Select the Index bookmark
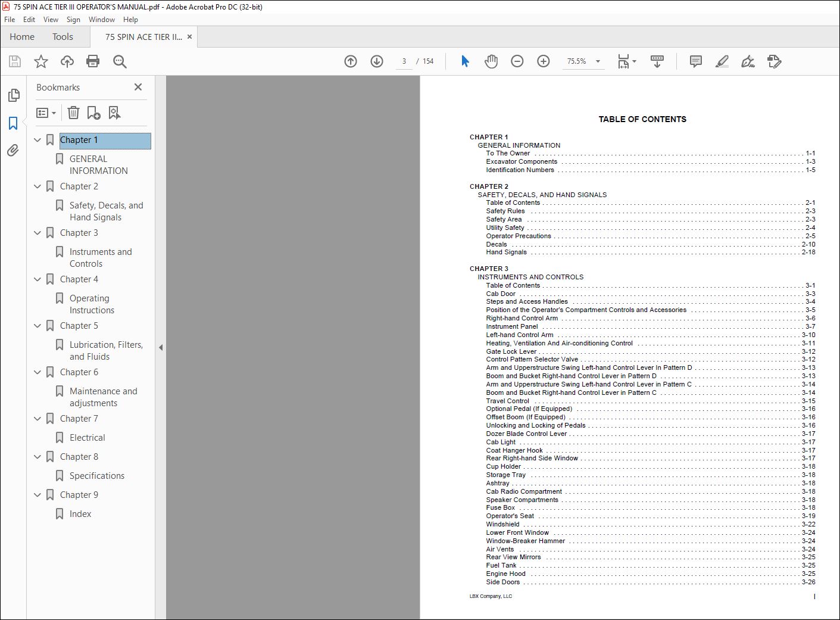The width and height of the screenshot is (840, 620). click(80, 514)
